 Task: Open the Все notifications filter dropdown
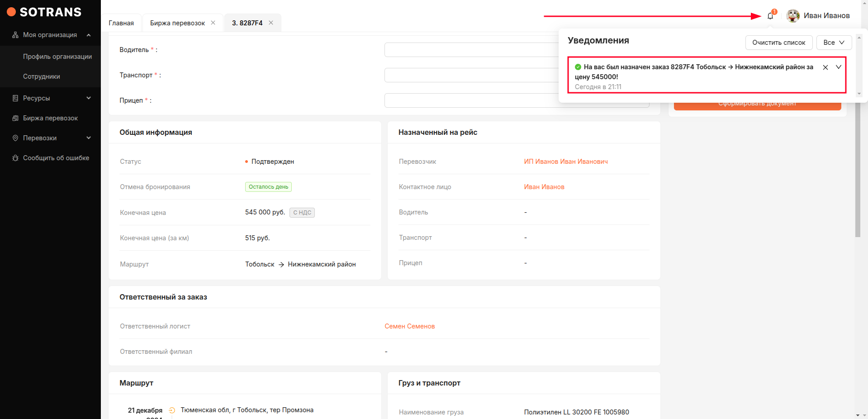(x=834, y=43)
